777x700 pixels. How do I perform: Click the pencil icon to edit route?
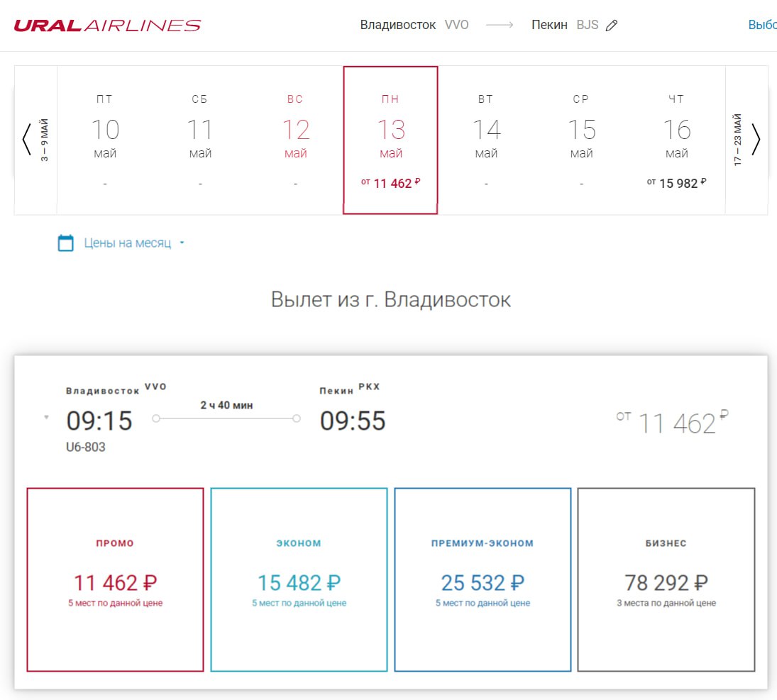coord(612,26)
